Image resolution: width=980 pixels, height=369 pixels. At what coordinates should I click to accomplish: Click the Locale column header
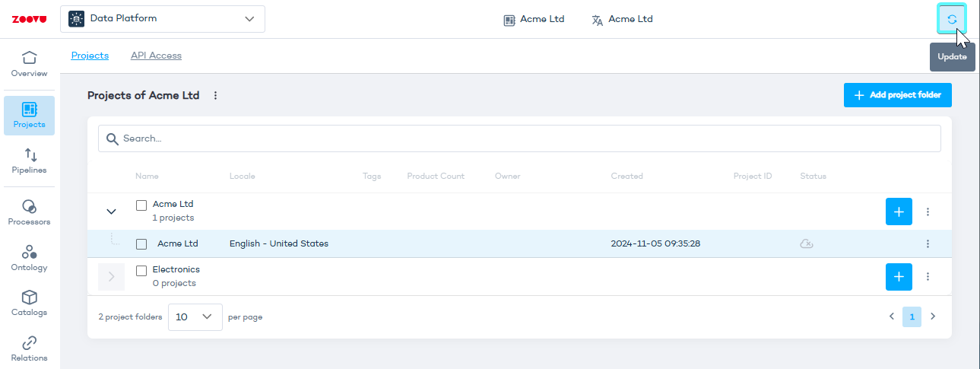point(243,176)
